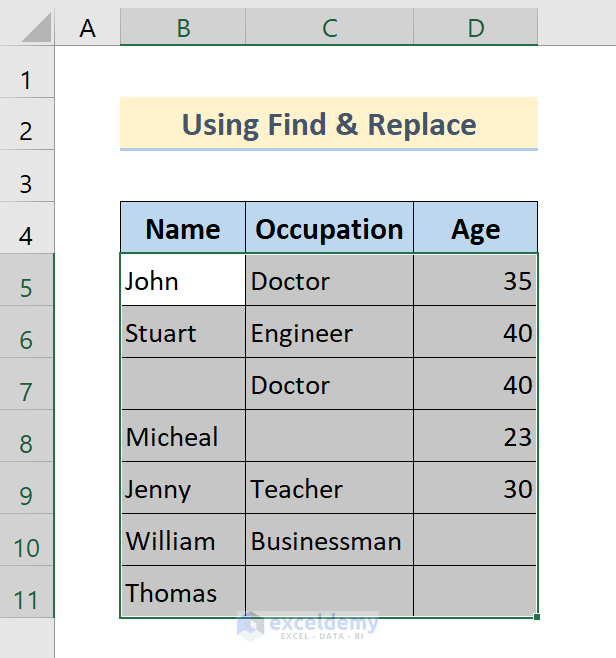This screenshot has height=658, width=616.
Task: Select row 2 header
Action: 27,124
